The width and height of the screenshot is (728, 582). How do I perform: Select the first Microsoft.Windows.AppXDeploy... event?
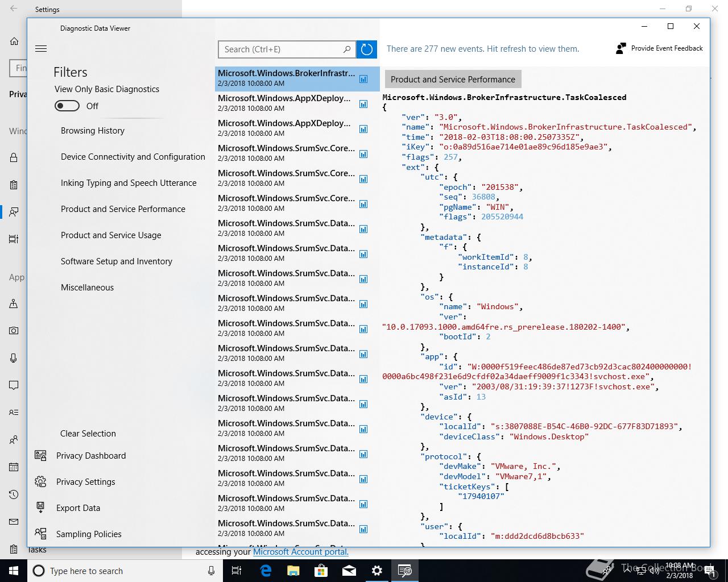pos(297,103)
